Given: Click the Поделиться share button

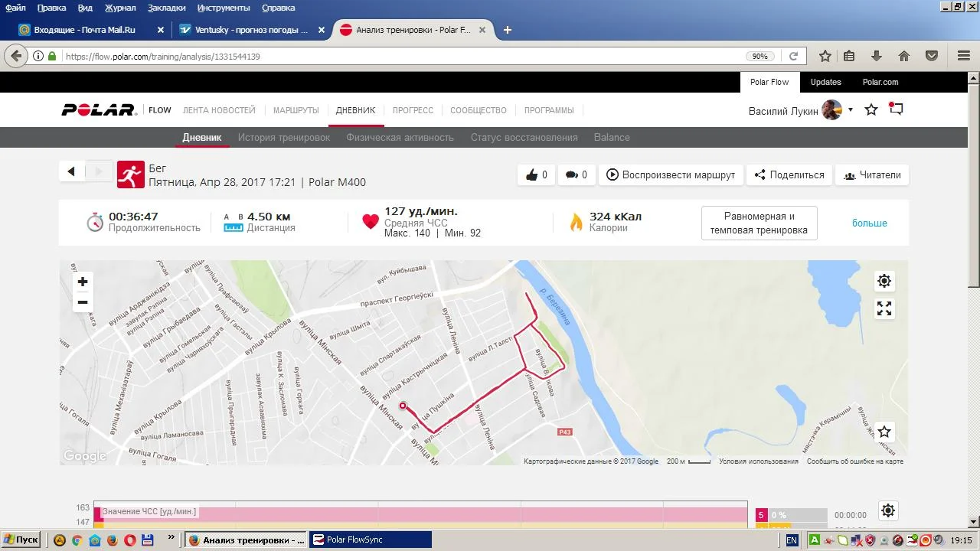Looking at the screenshot, I should [789, 174].
